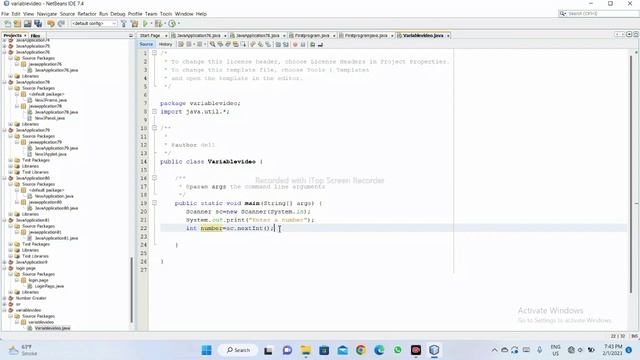Open the Tools menu

(x=166, y=14)
